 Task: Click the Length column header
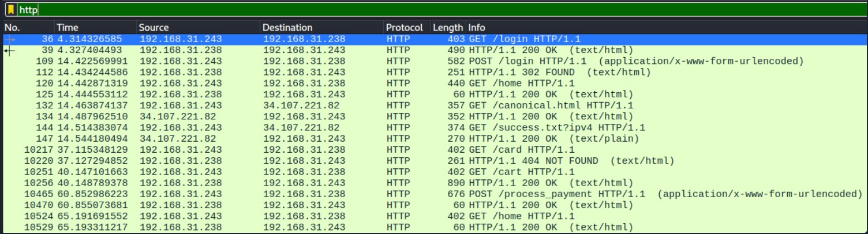(448, 28)
